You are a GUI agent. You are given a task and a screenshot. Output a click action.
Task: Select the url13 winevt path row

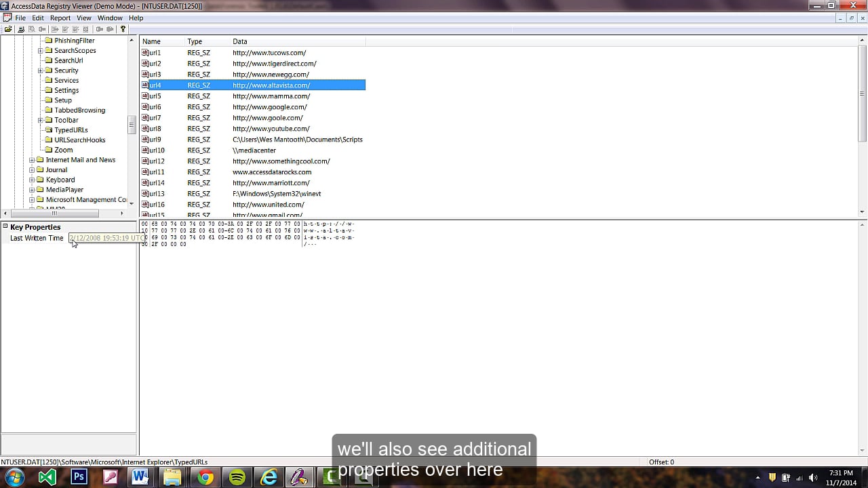click(253, 194)
